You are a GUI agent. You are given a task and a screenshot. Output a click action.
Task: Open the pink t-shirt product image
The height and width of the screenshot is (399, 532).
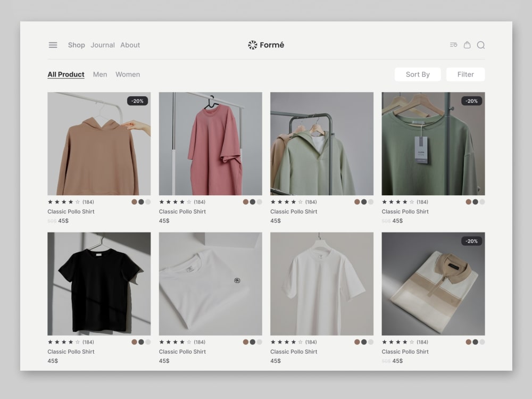(x=210, y=144)
